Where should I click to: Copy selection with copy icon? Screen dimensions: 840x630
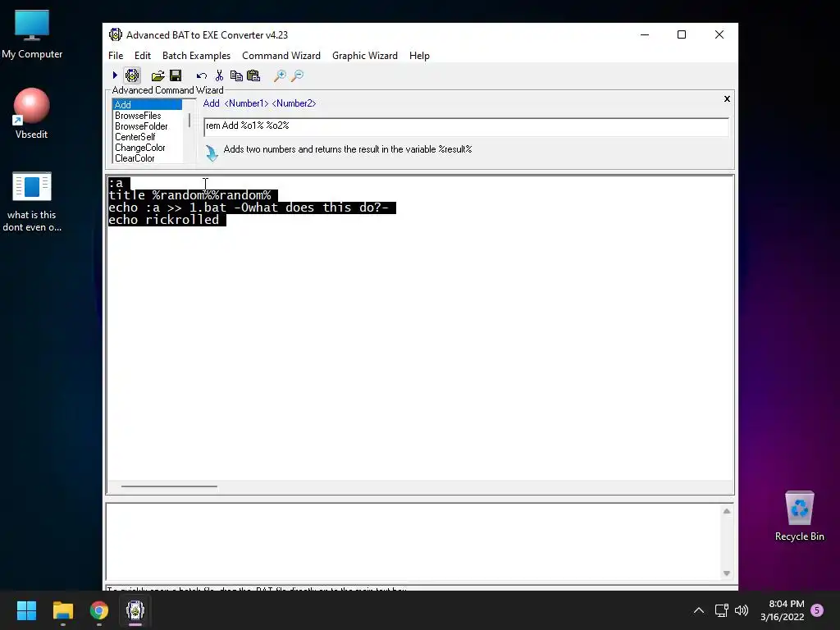point(236,75)
